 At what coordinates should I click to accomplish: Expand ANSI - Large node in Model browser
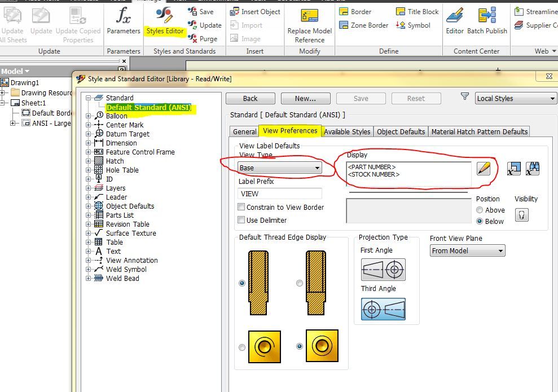pyautogui.click(x=13, y=123)
